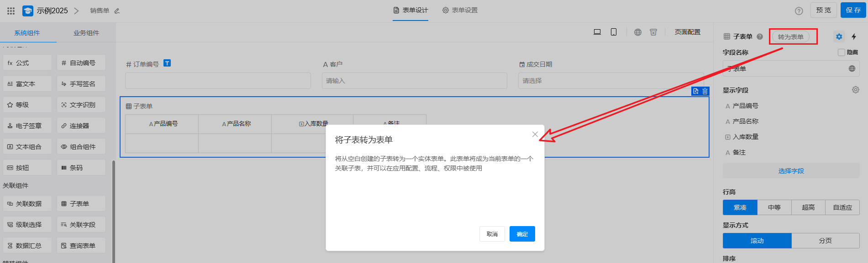Click the trash icon on the subform
The height and width of the screenshot is (263, 868).
pos(705,91)
